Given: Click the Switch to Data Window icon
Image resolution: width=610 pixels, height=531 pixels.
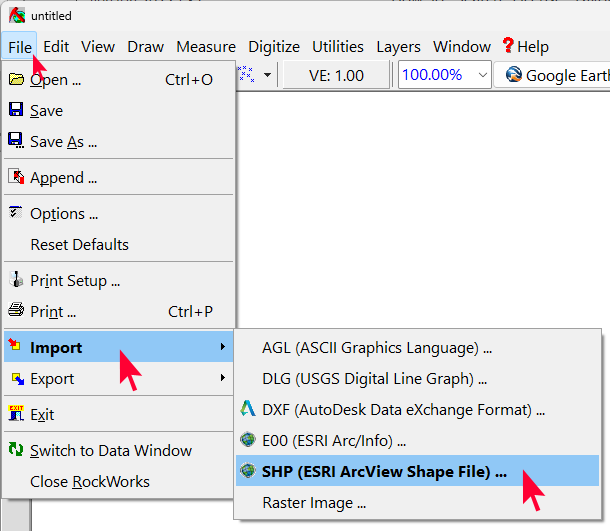Looking at the screenshot, I should point(16,450).
